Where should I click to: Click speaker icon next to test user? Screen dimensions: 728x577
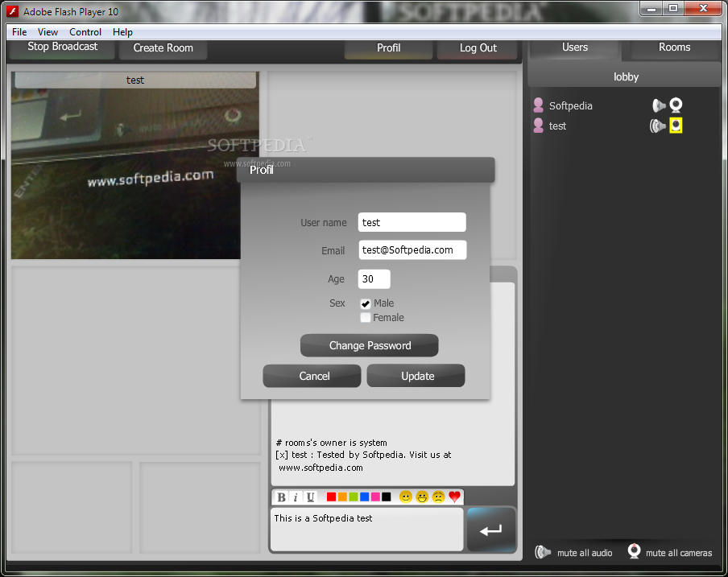tap(657, 126)
